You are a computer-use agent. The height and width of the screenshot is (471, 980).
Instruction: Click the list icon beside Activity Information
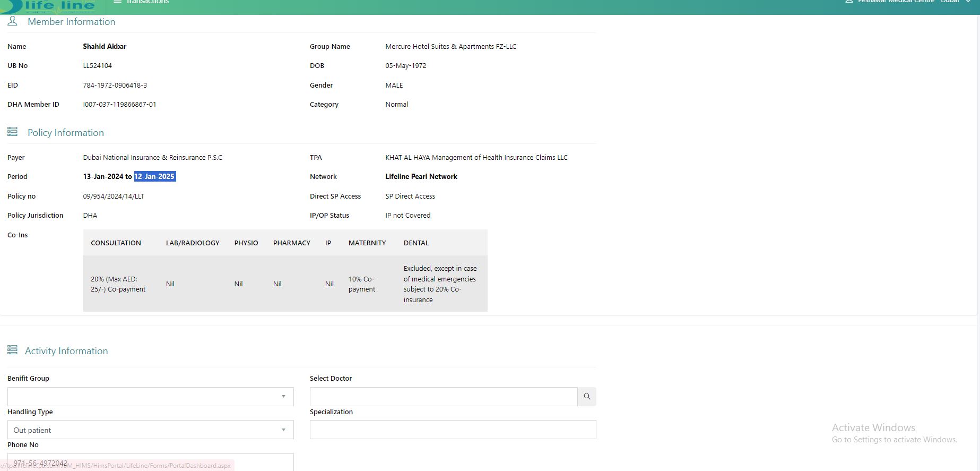(x=13, y=350)
